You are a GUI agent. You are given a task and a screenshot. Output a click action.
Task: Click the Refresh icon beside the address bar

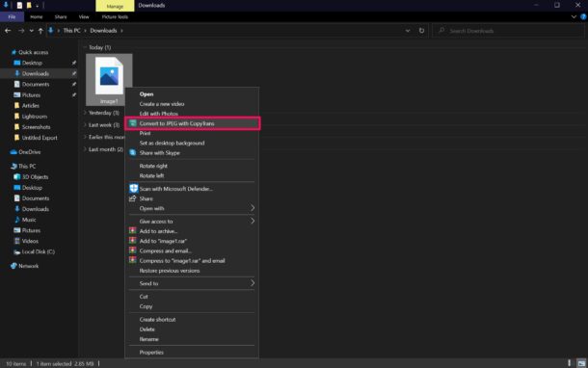[421, 31]
